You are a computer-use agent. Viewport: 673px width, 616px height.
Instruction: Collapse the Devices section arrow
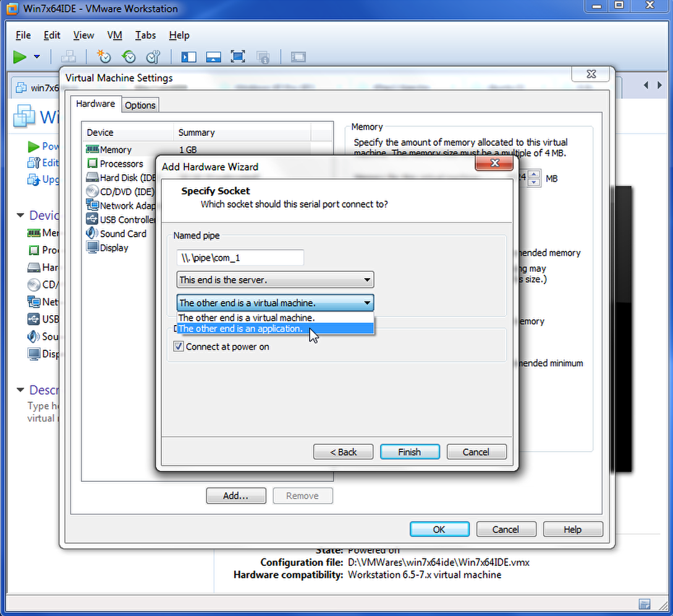pyautogui.click(x=20, y=215)
